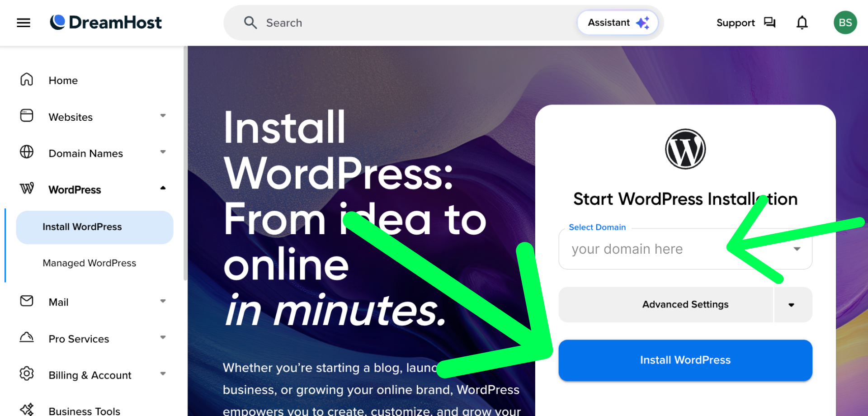Expand the Billing & Account section
The height and width of the screenshot is (416, 868).
point(163,373)
